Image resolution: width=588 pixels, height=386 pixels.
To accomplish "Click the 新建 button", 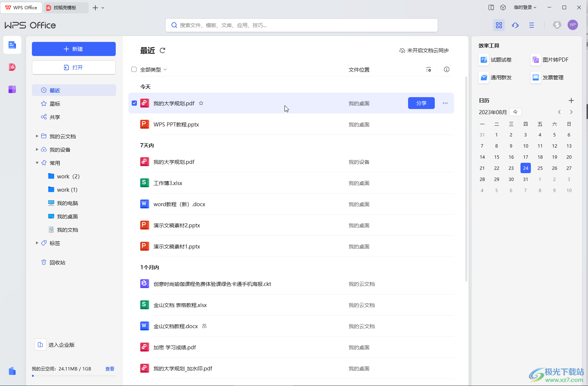I will tap(74, 49).
